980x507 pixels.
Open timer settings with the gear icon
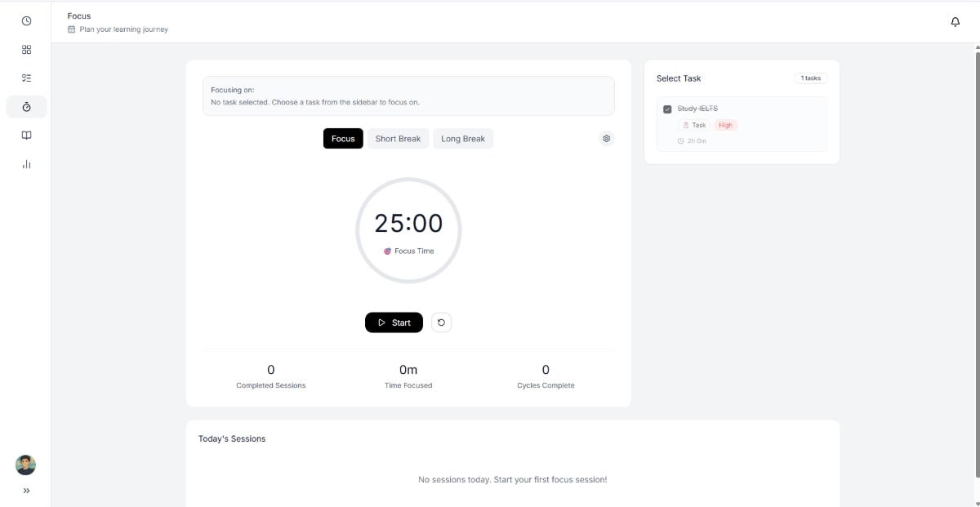(606, 138)
